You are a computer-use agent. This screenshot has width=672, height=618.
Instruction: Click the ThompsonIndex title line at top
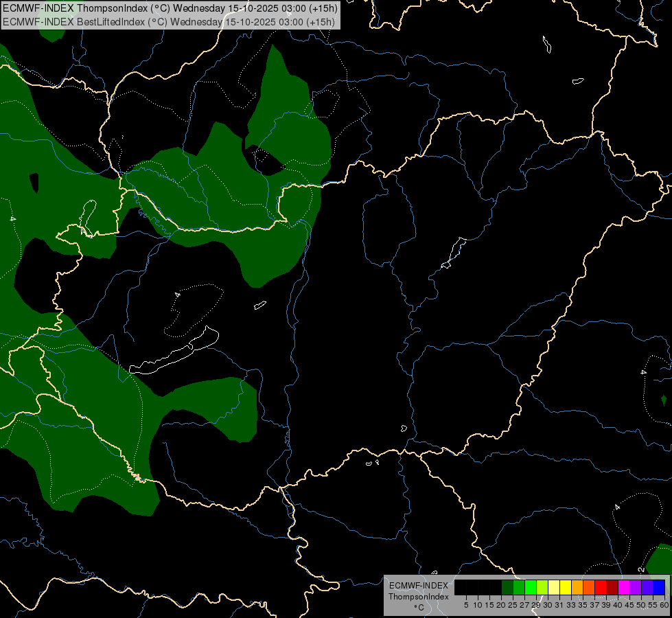(170, 8)
